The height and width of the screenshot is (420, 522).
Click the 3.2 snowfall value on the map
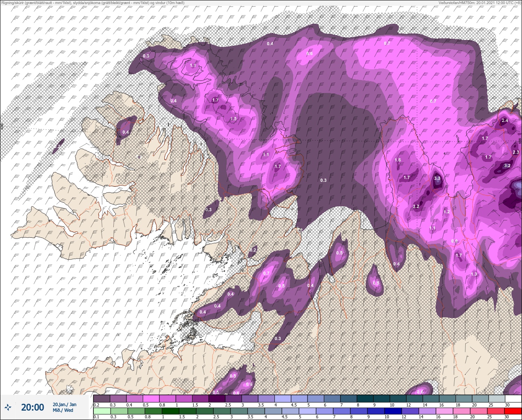pos(507,166)
